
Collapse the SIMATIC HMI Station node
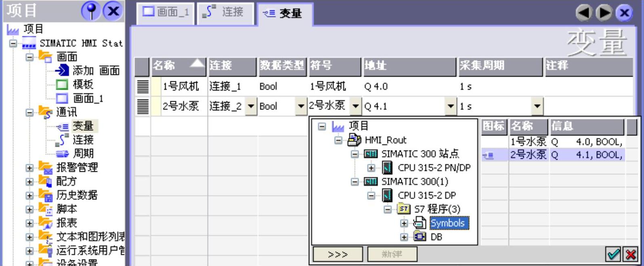(x=13, y=43)
